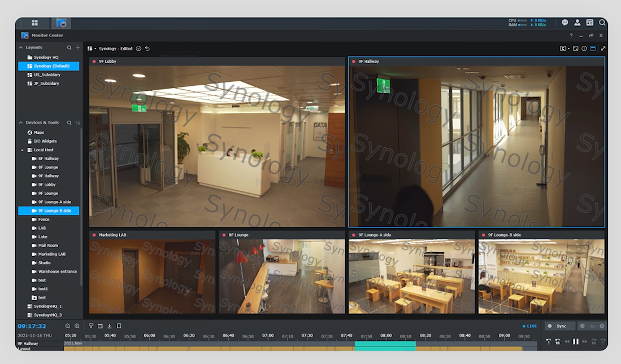Open Monitor Center help
Viewport: 621px width, 364px height.
(571, 35)
